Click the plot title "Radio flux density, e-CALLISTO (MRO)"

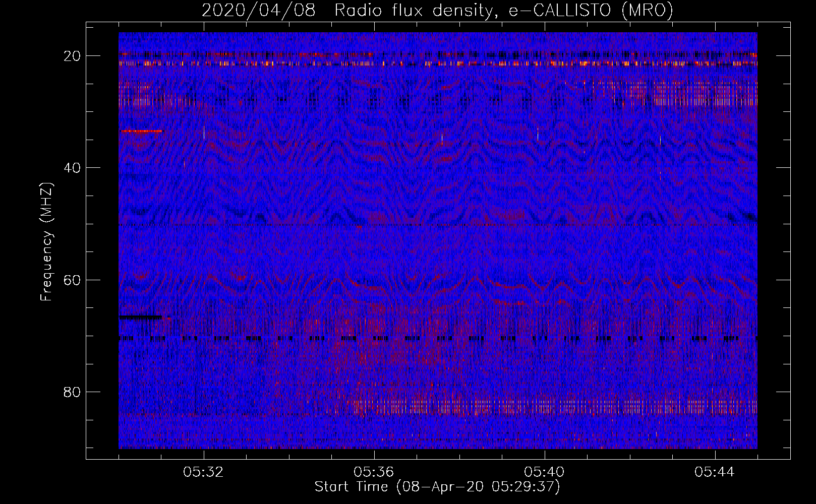[x=504, y=11]
